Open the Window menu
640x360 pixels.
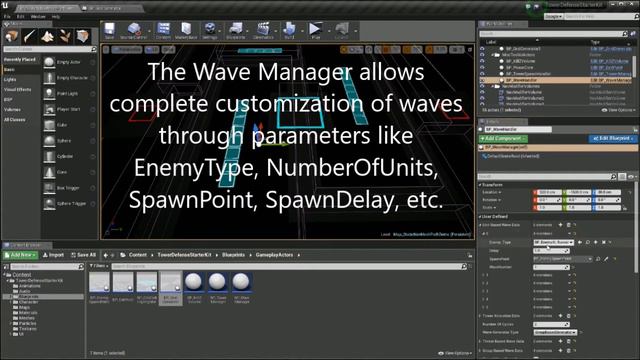(38, 17)
